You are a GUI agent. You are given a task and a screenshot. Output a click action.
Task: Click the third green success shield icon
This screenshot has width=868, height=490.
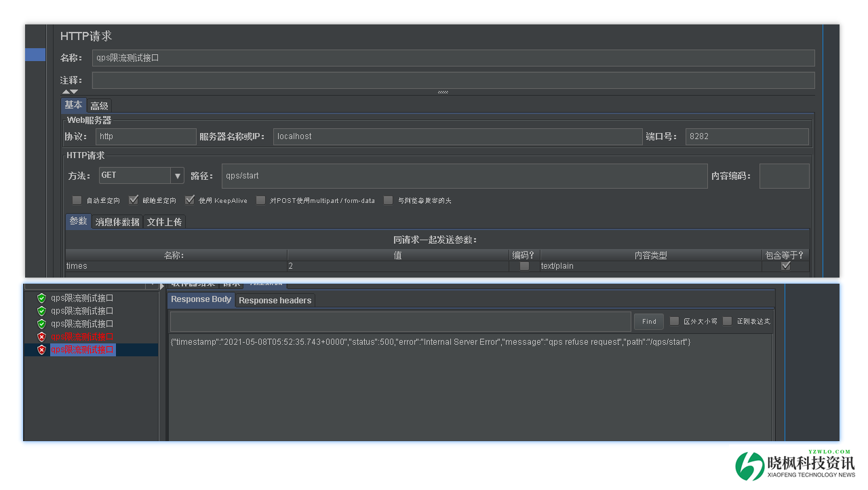[41, 324]
